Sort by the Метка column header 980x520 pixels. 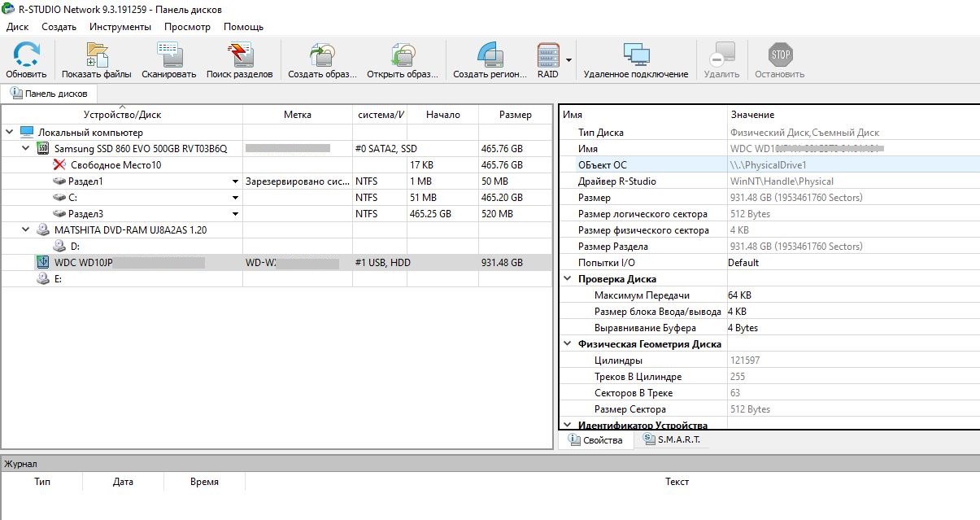point(298,115)
